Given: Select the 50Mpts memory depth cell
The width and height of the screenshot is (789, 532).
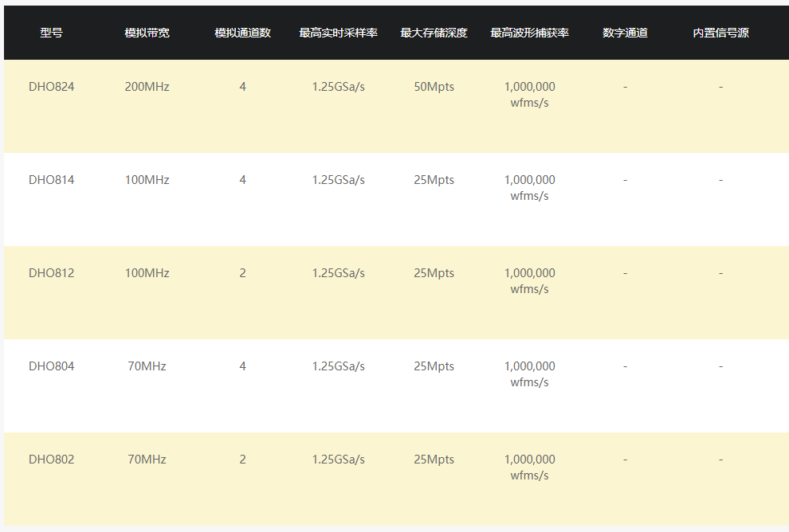Looking at the screenshot, I should click(434, 87).
